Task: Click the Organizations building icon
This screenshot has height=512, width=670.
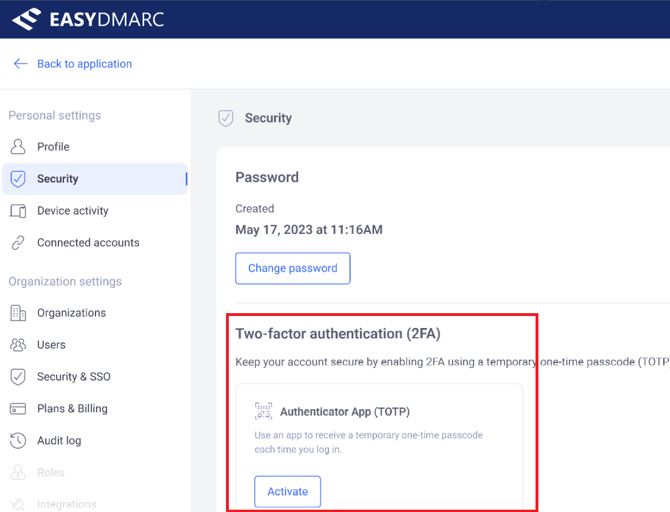Action: pos(18,313)
